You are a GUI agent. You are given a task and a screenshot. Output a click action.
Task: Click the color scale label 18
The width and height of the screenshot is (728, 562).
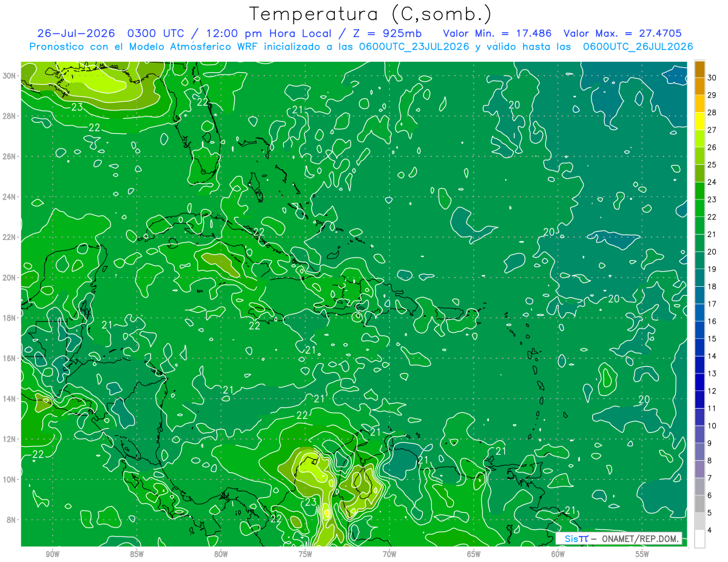click(712, 286)
